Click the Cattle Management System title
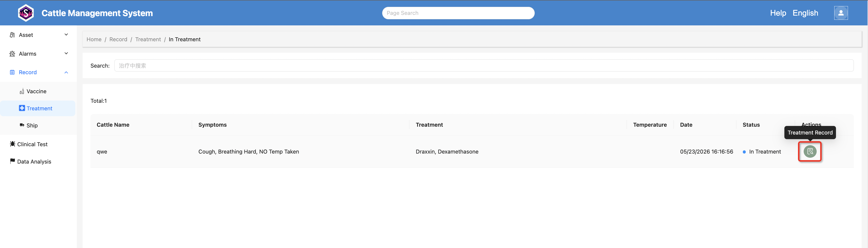The width and height of the screenshot is (868, 248). coord(97,13)
